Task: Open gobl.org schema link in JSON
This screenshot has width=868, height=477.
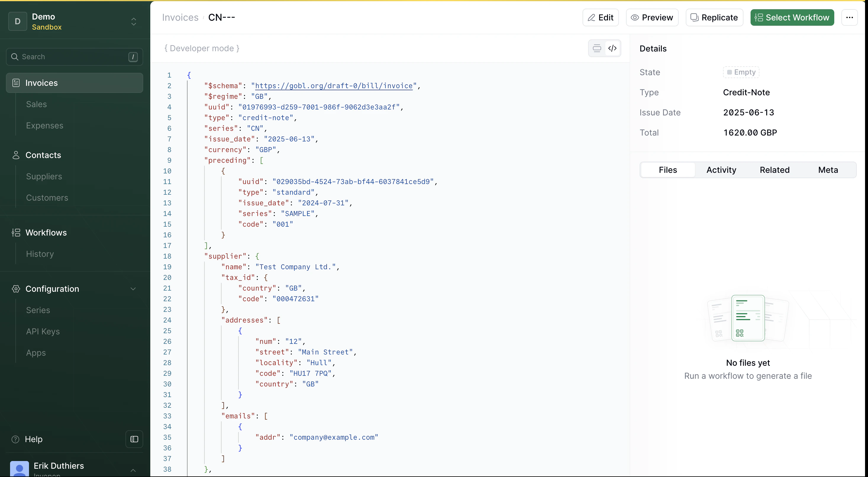Action: click(x=334, y=86)
